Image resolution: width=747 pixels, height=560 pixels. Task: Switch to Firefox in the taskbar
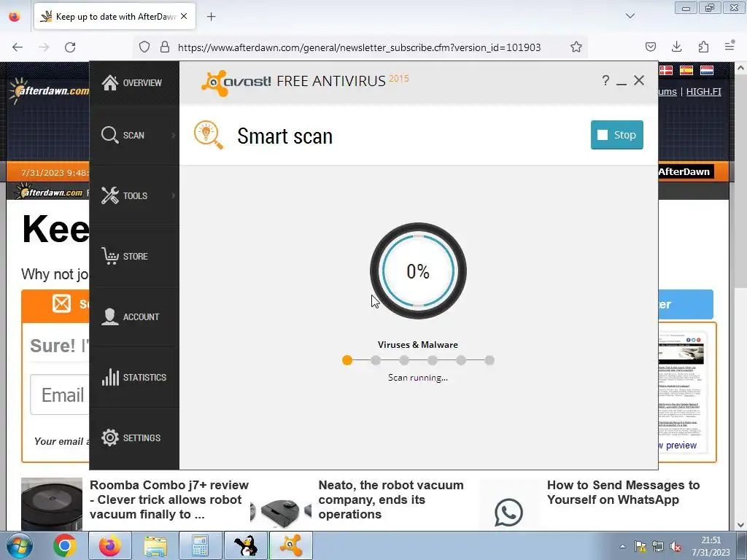click(x=109, y=545)
